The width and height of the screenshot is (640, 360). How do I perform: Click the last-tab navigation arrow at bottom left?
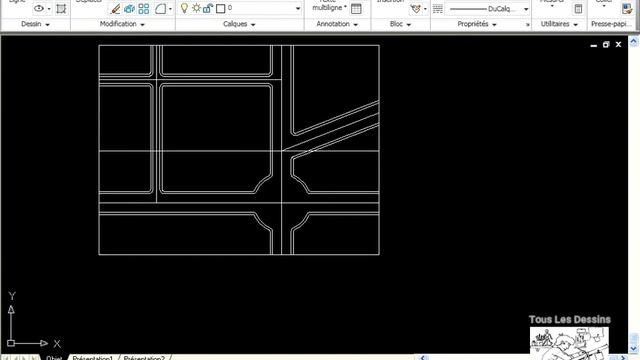point(34,358)
